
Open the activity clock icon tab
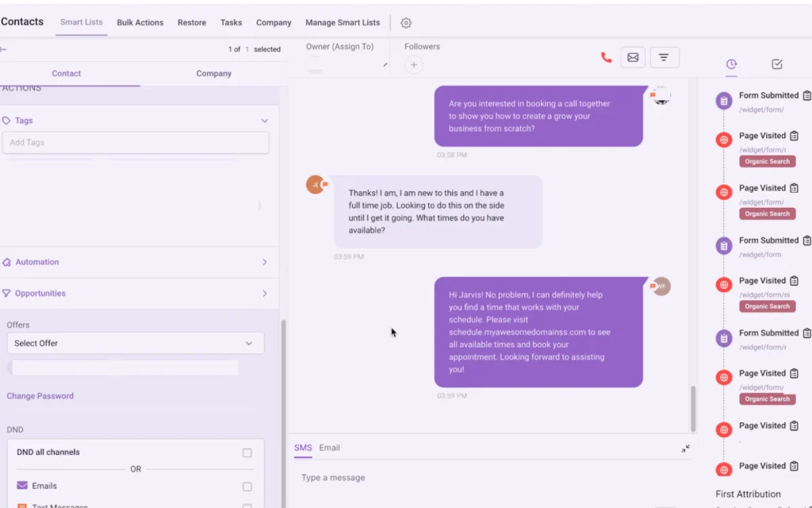pyautogui.click(x=731, y=64)
